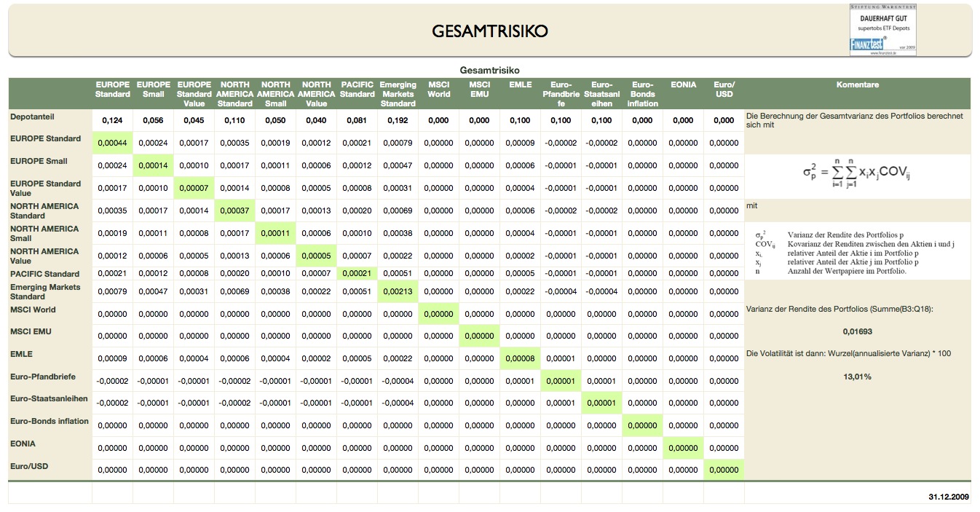This screenshot has height=512, width=980.
Task: Click the date 31.12.2009 in footer
Action: pos(949,495)
